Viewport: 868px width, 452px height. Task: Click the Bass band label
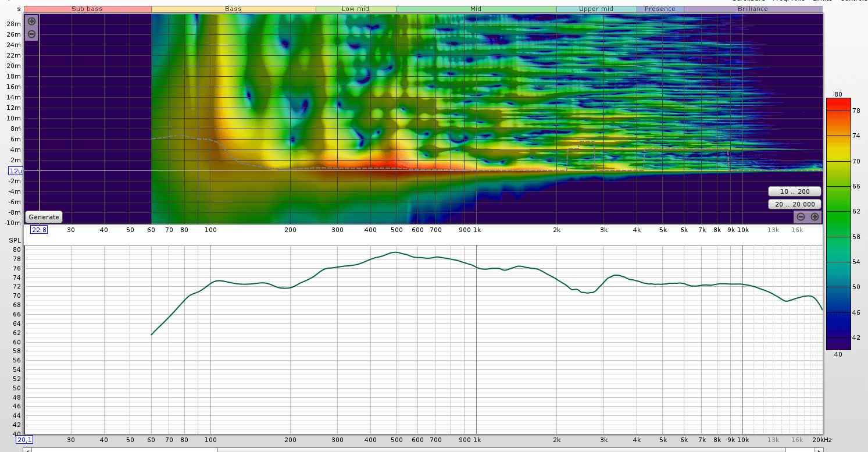[233, 9]
